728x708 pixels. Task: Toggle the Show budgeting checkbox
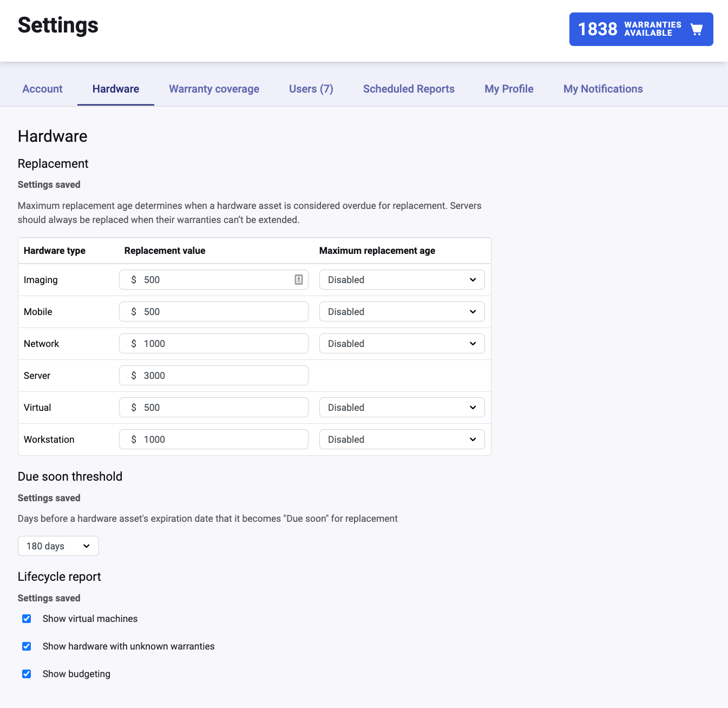[27, 674]
